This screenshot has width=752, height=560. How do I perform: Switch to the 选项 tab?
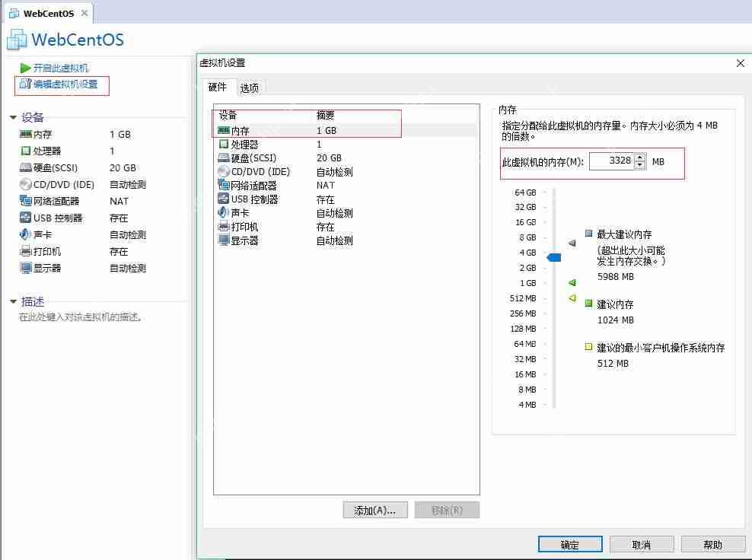coord(250,87)
